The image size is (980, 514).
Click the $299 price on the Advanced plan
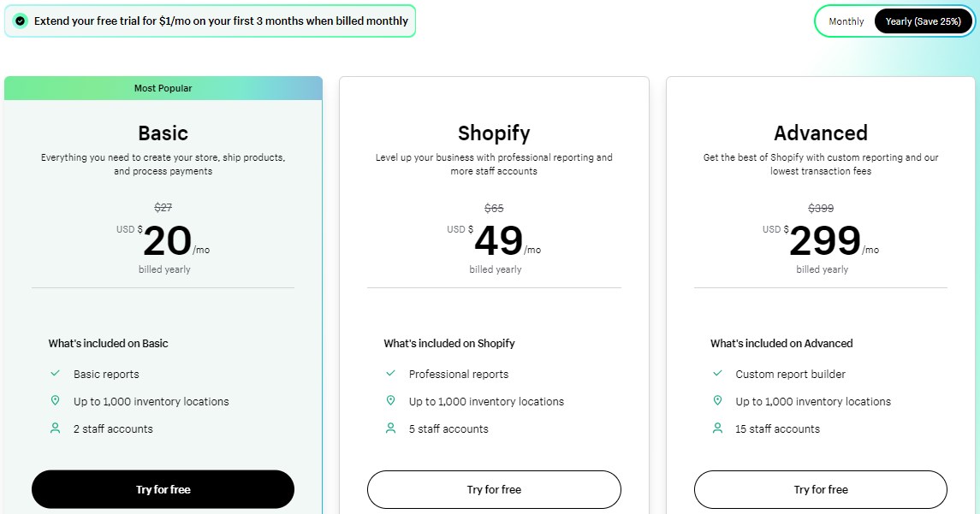[x=824, y=241]
